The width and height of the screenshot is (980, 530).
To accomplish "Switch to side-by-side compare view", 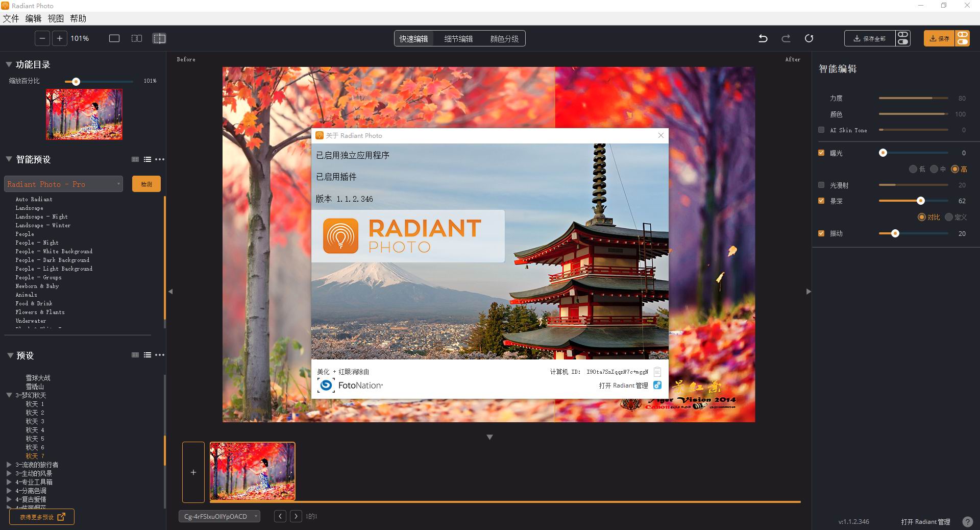I will [x=137, y=38].
